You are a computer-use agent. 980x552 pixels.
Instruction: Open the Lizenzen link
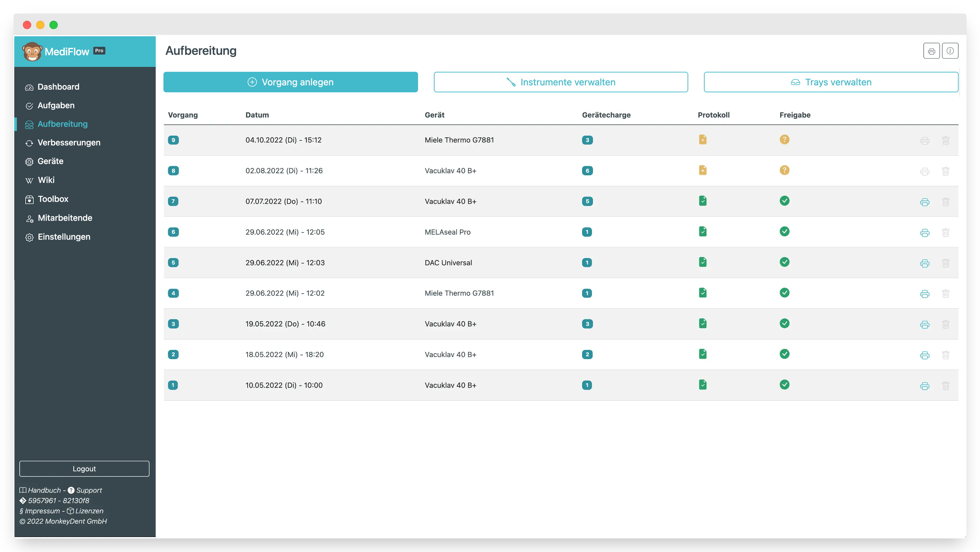coord(85,511)
